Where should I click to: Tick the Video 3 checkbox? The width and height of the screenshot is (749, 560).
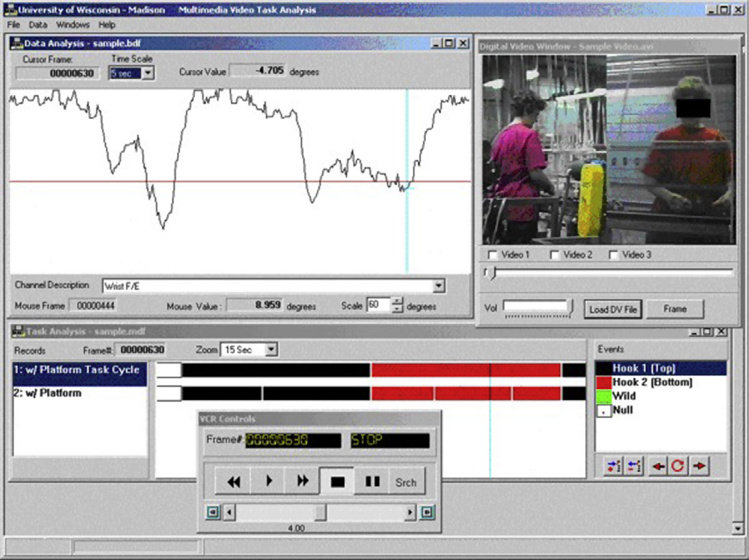pos(614,255)
